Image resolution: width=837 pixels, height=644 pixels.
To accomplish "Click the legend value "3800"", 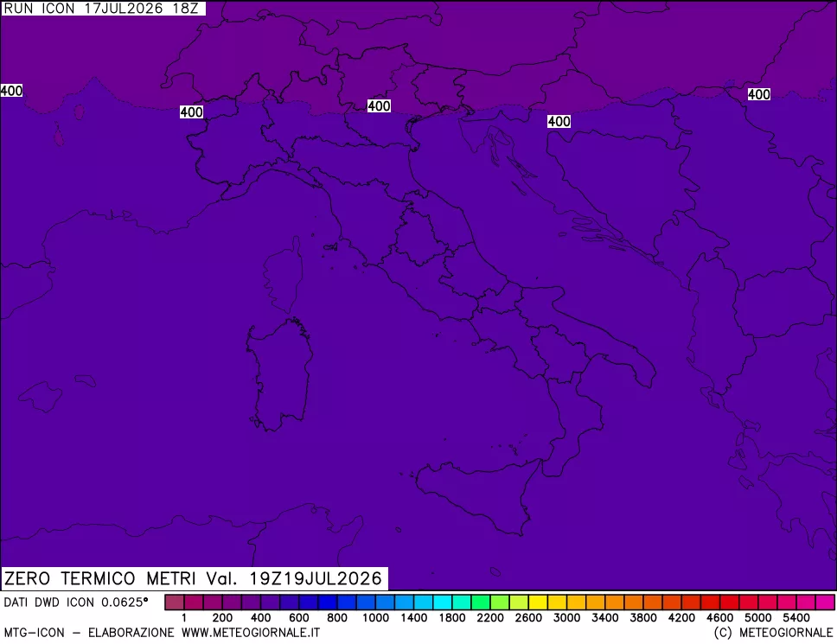I will click(643, 618).
